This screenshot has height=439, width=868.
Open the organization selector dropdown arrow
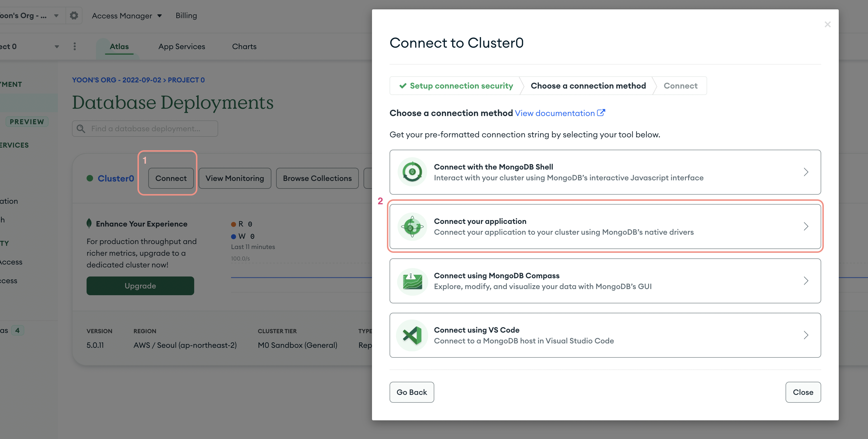point(56,16)
